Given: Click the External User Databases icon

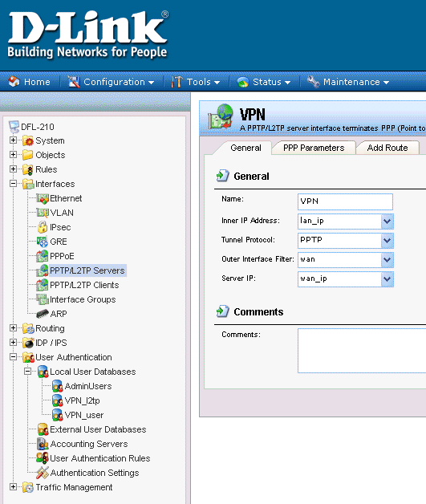Looking at the screenshot, I should (x=43, y=429).
